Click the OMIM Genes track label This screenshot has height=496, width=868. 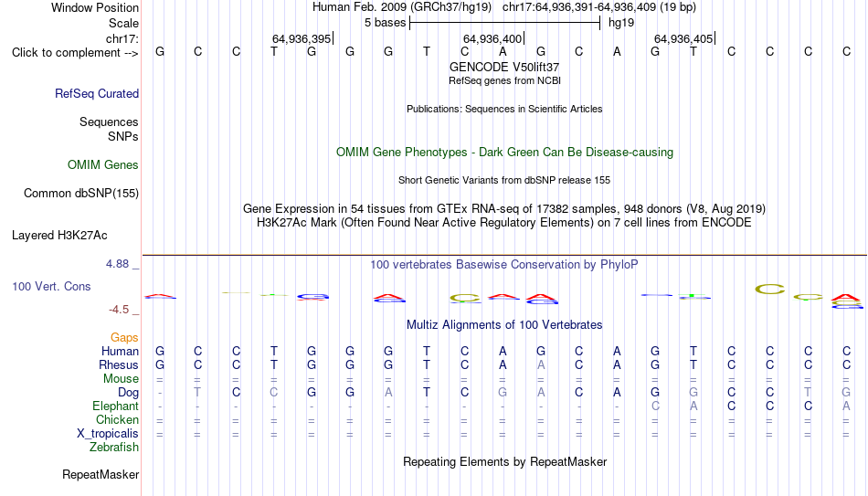103,165
